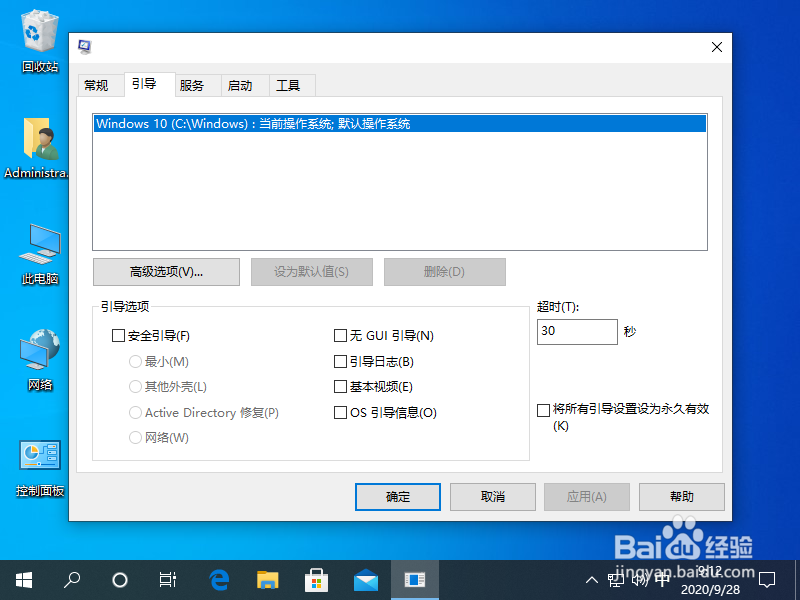Show hidden system tray icons
Screen dimensions: 800x600
point(592,580)
